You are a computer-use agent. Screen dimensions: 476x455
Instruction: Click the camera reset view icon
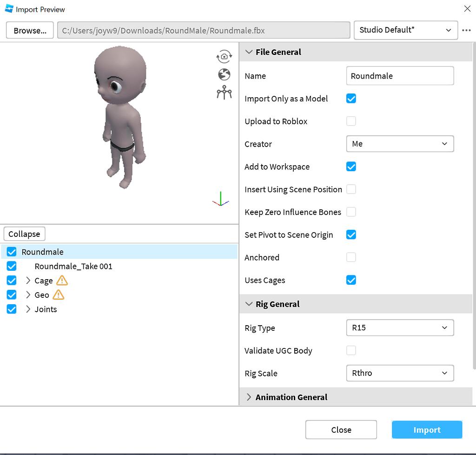tap(224, 56)
